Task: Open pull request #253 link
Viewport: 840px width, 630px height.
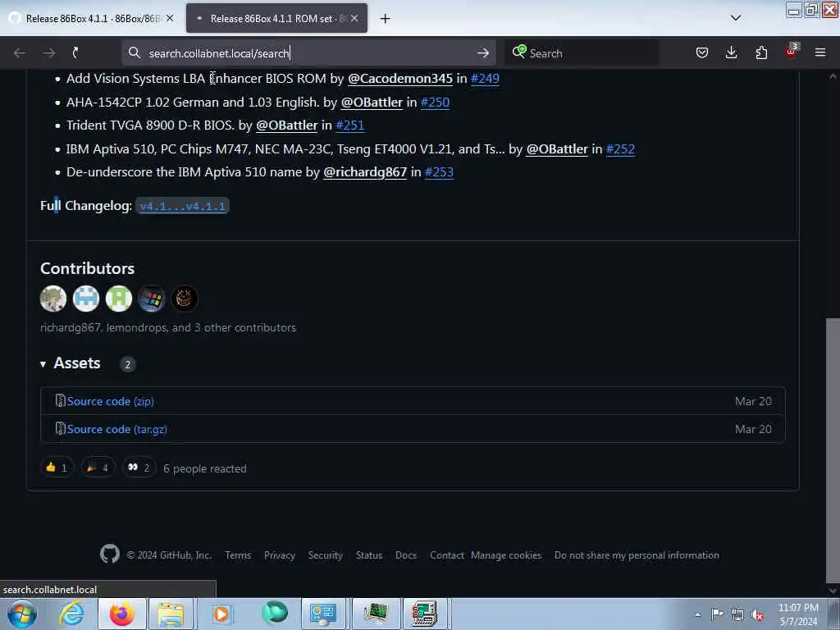Action: pyautogui.click(x=439, y=172)
